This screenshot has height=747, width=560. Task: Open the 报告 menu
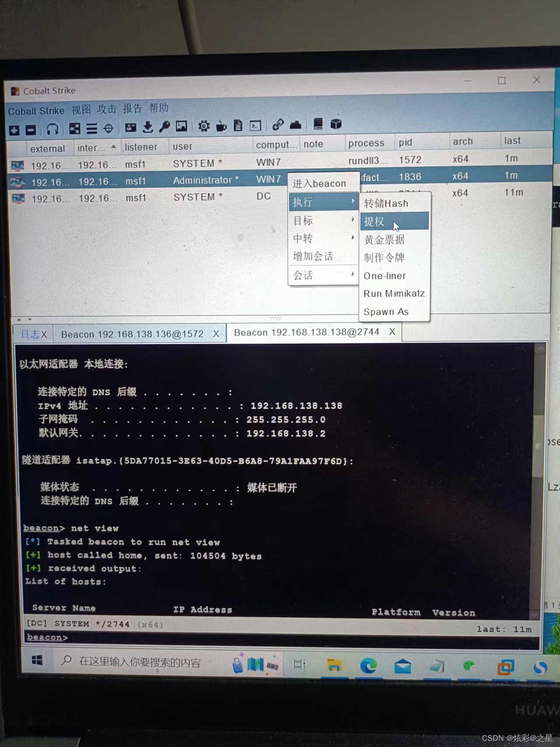(x=133, y=108)
